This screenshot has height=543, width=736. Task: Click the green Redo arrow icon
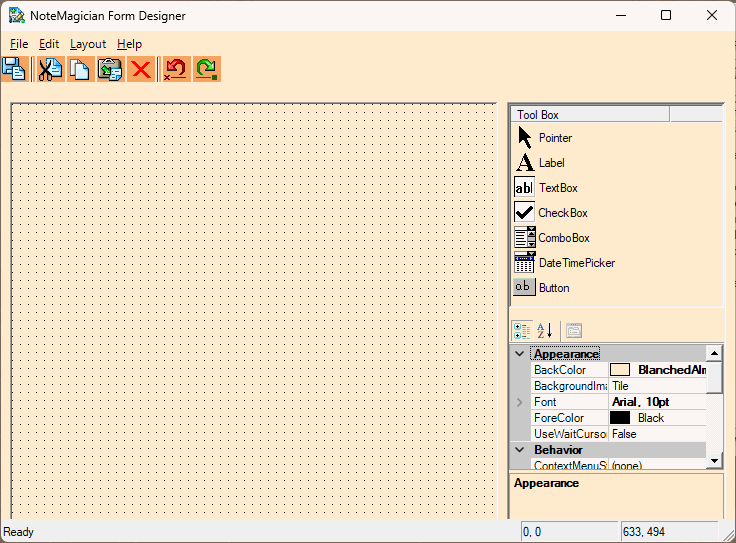point(206,69)
